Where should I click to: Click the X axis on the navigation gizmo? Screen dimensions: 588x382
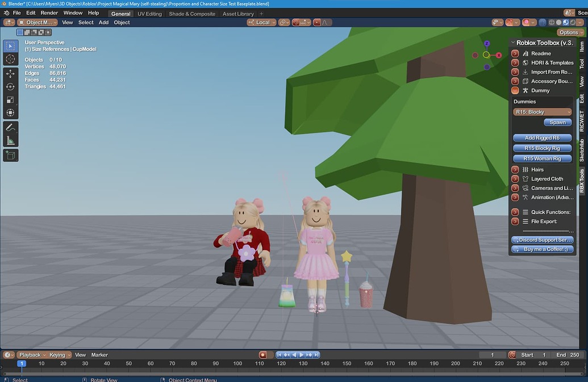499,55
